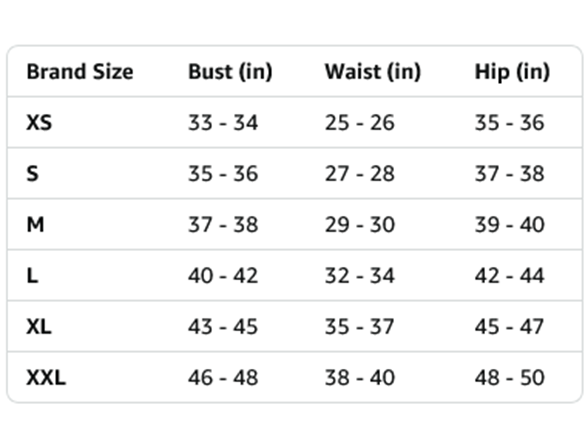Select the Hip (in) column header

[x=512, y=71]
